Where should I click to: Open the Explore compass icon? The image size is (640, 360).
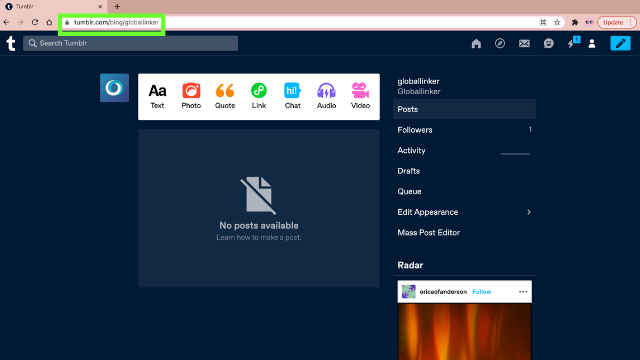tap(500, 43)
